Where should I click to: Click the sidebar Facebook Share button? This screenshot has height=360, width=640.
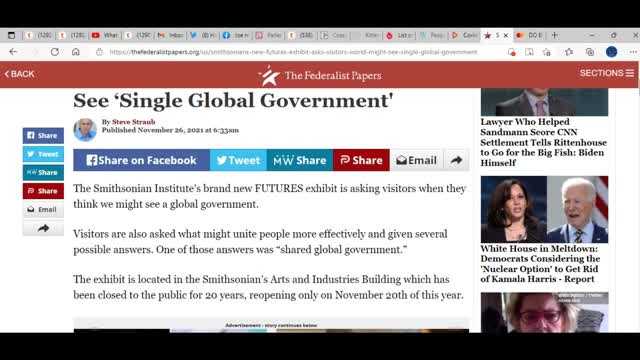43,136
